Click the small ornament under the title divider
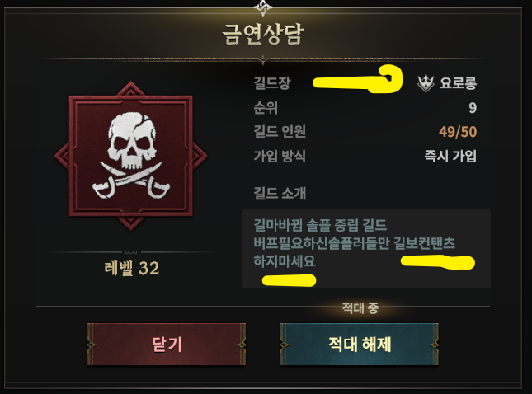This screenshot has width=532, height=394. 263,61
